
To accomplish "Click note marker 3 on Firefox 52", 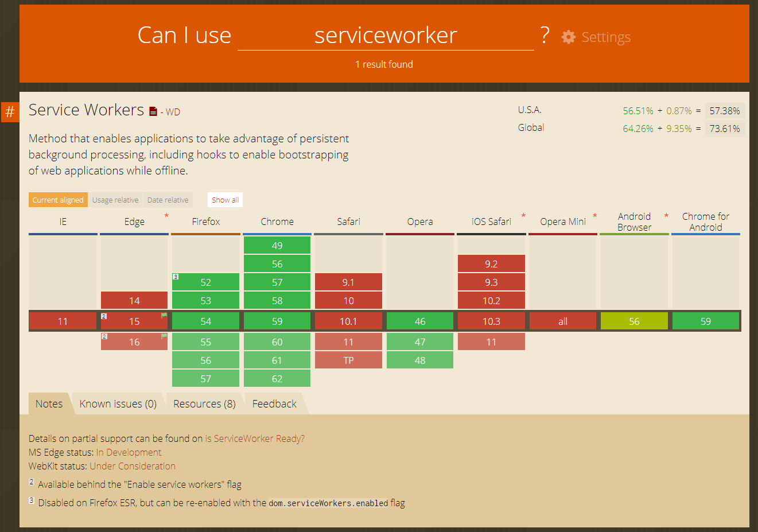I will point(176,277).
